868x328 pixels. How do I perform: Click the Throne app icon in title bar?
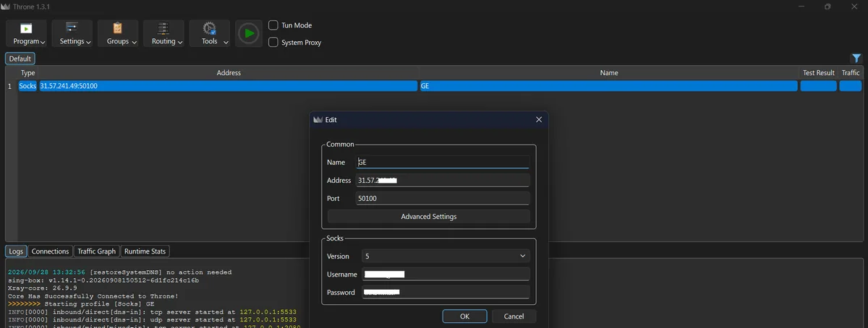[6, 7]
